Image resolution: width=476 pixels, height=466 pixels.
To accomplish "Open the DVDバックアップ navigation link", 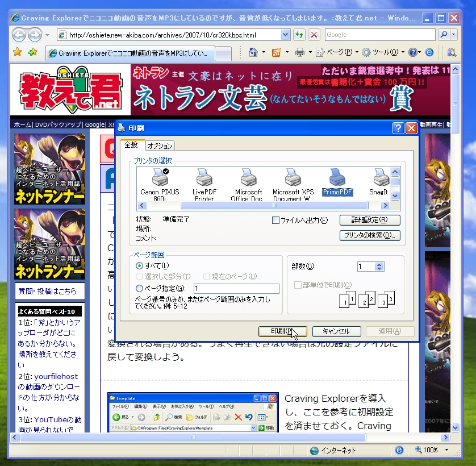I will (58, 124).
